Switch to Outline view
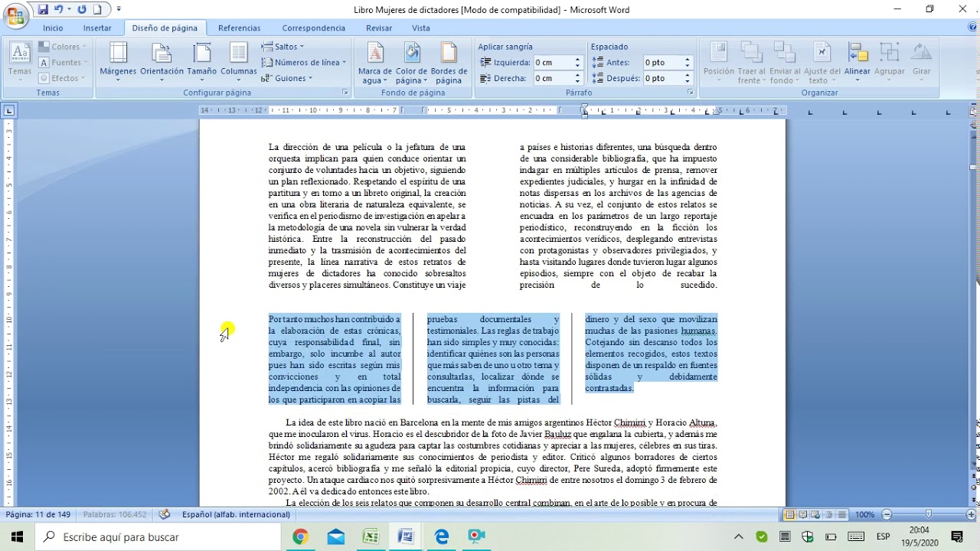The height and width of the screenshot is (551, 980). pyautogui.click(x=829, y=515)
